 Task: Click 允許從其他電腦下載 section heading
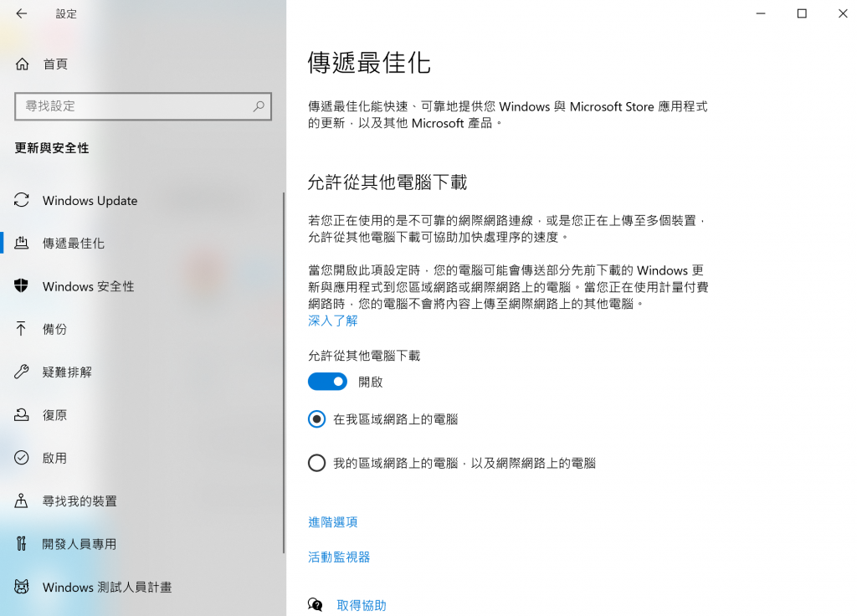(x=387, y=182)
